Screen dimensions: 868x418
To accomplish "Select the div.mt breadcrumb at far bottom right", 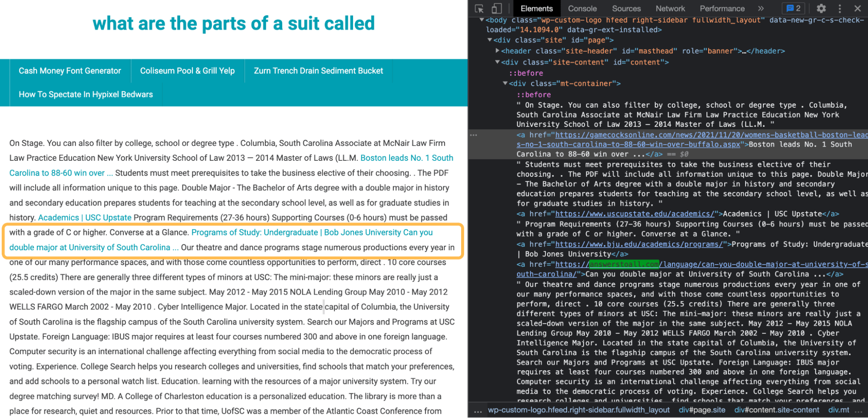I will (x=837, y=410).
